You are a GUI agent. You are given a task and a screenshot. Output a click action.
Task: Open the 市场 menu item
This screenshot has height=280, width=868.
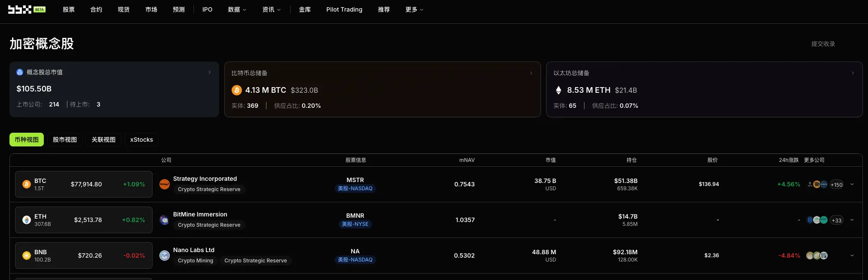click(151, 9)
